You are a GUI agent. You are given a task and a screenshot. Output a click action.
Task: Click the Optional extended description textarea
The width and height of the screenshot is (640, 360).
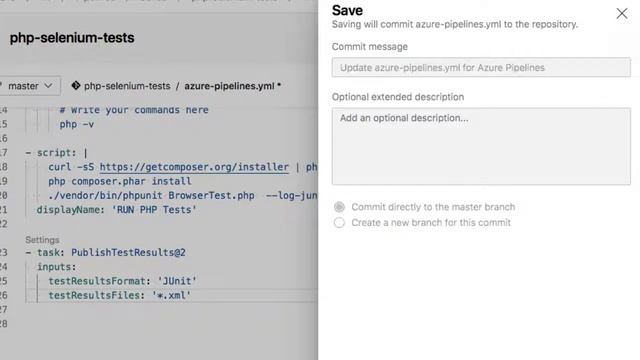pyautogui.click(x=481, y=146)
